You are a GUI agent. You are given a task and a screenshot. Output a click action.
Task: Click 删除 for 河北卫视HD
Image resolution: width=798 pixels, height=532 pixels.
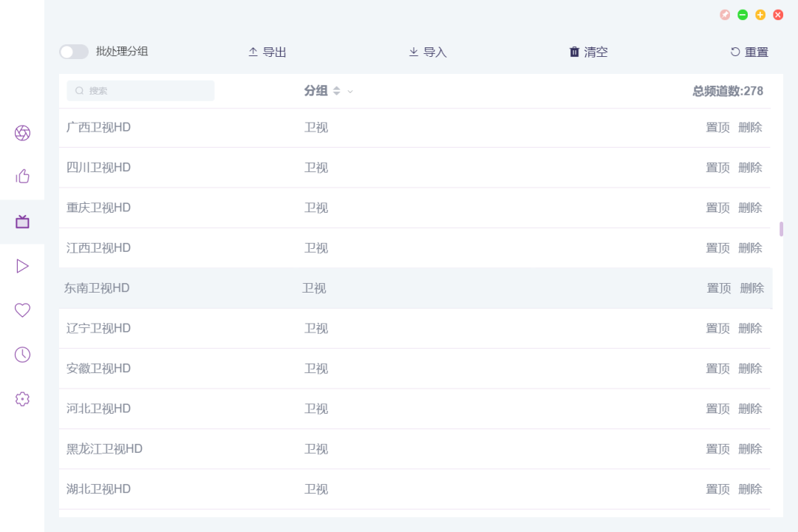pos(750,409)
